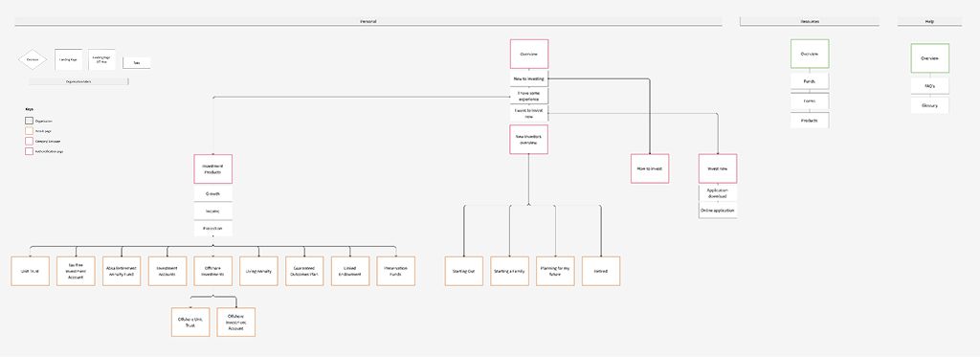Select the Help section header bar
The height and width of the screenshot is (357, 980).
point(929,22)
